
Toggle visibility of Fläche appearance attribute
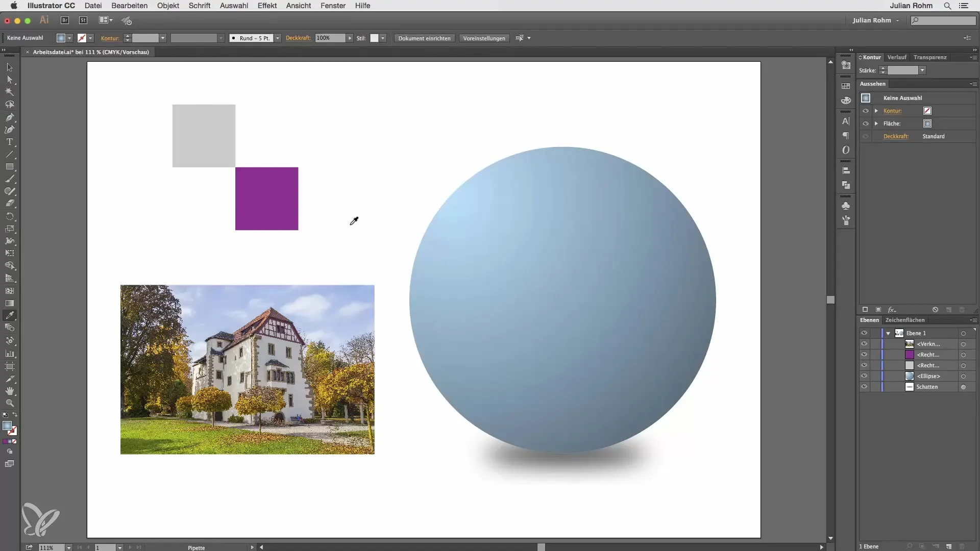(x=866, y=123)
